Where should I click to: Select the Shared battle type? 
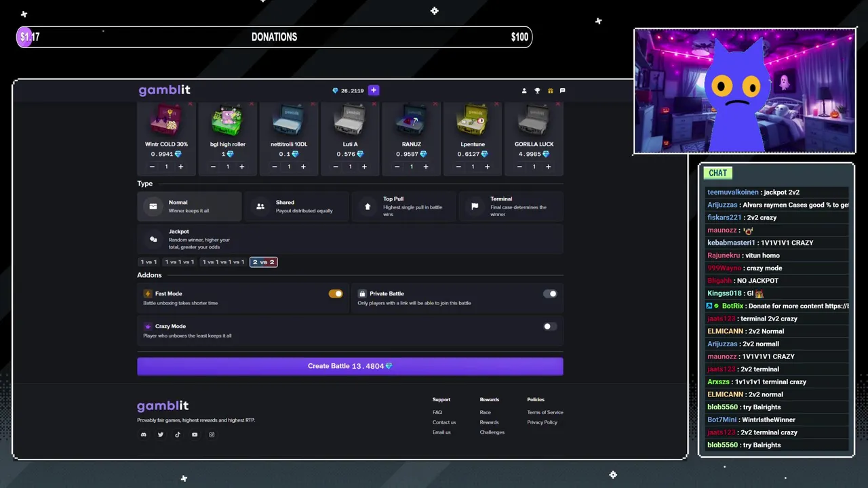(x=296, y=206)
